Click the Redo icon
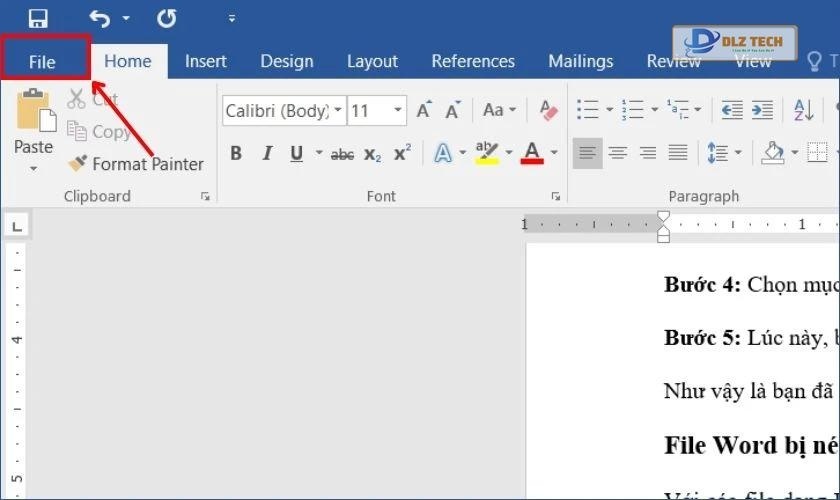The height and width of the screenshot is (500, 840). coord(167,18)
